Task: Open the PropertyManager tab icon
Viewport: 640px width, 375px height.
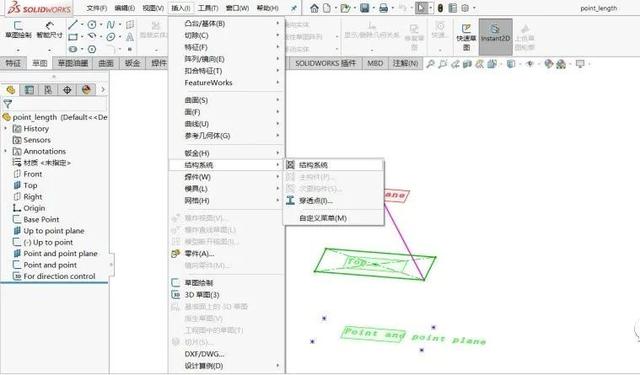Action: tap(29, 89)
